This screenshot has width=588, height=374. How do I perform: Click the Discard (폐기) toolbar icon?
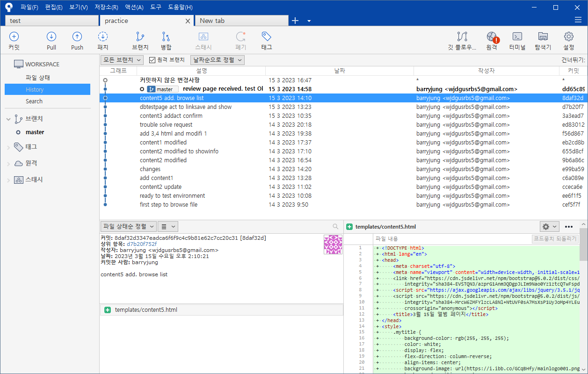point(241,37)
